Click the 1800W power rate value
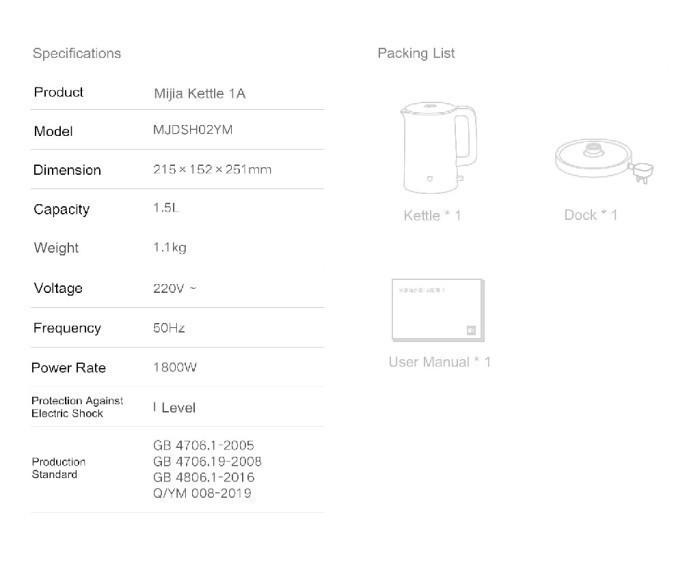Image resolution: width=700 pixels, height=577 pixels. click(175, 367)
